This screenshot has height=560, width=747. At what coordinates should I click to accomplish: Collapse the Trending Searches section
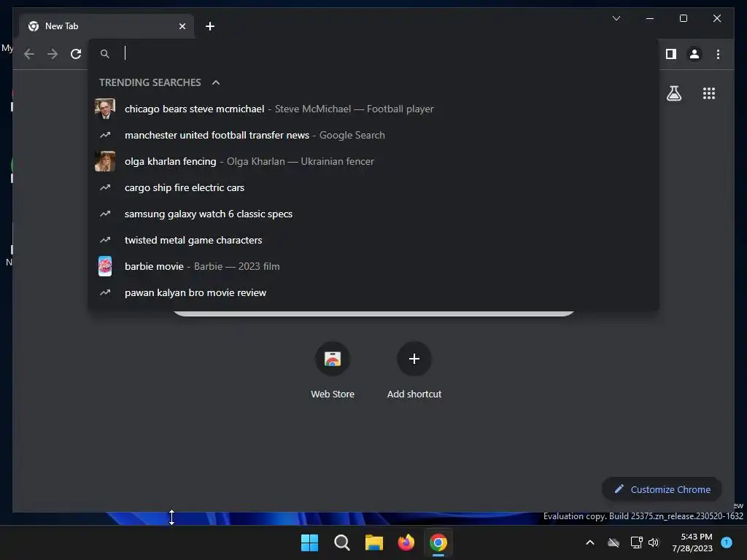click(216, 82)
